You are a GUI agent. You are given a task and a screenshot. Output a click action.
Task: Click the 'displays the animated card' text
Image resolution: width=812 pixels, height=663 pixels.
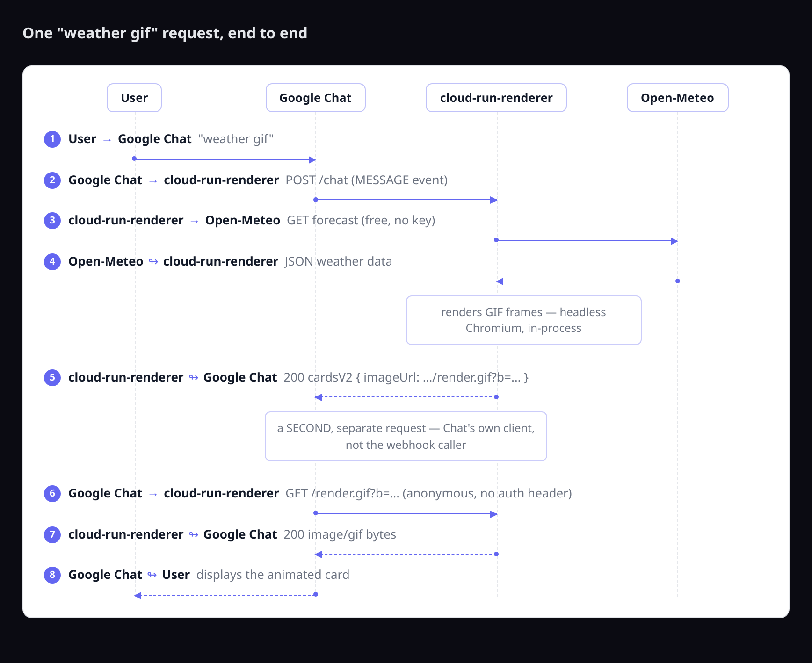coord(273,575)
